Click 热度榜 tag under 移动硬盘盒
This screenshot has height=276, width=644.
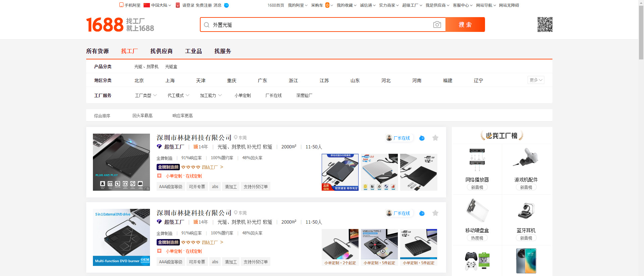point(477,238)
